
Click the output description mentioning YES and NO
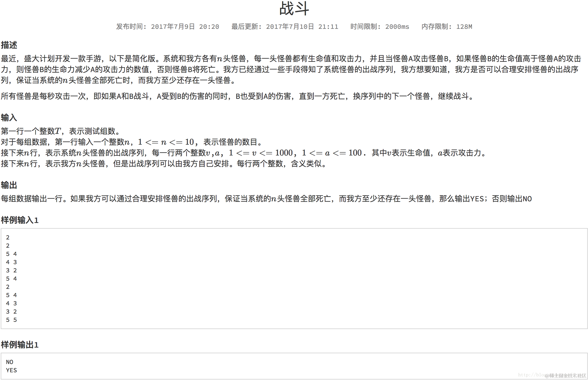point(266,199)
